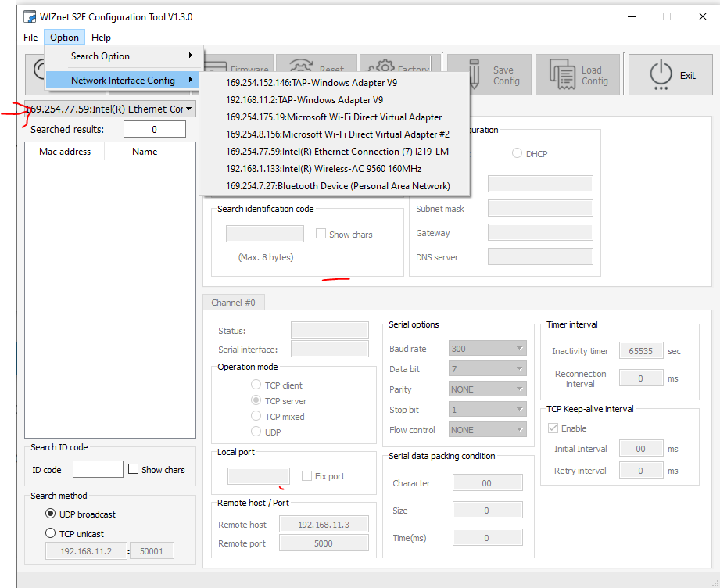Click the WIZnet app icon in title bar

tap(30, 17)
